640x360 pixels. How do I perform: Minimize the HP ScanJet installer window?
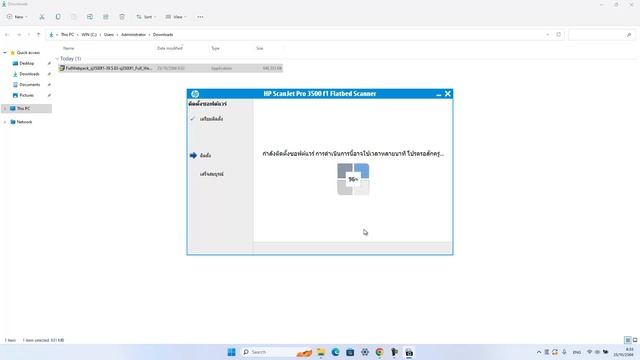coord(439,94)
